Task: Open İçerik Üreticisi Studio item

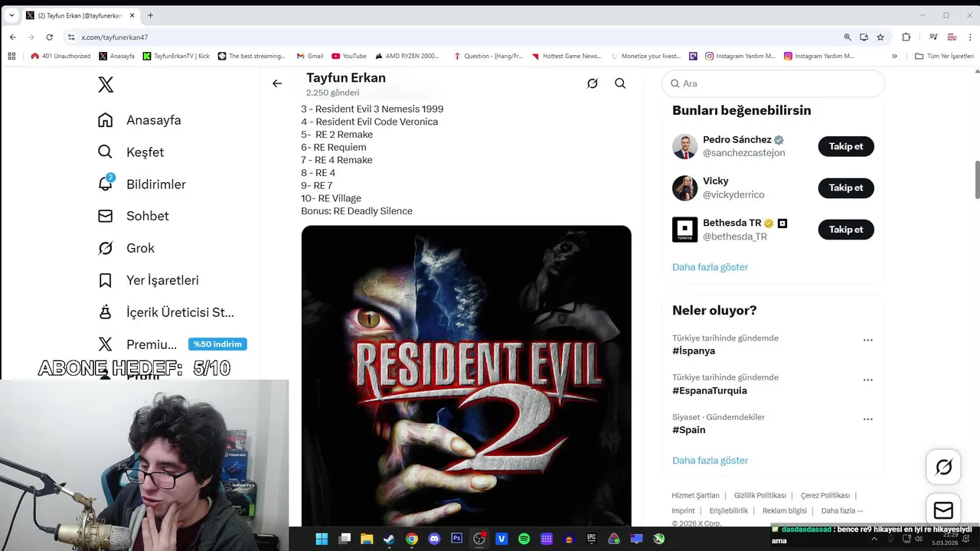Action: (x=166, y=312)
